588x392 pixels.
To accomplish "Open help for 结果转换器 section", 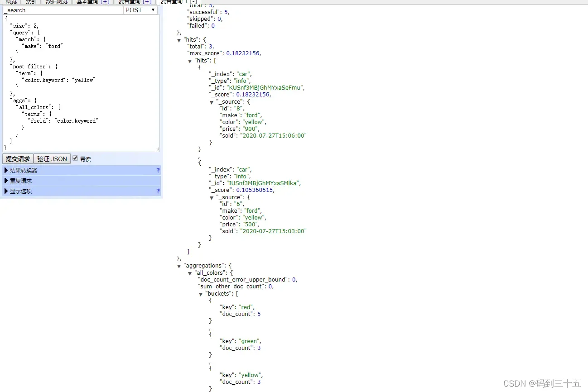I will pos(158,170).
